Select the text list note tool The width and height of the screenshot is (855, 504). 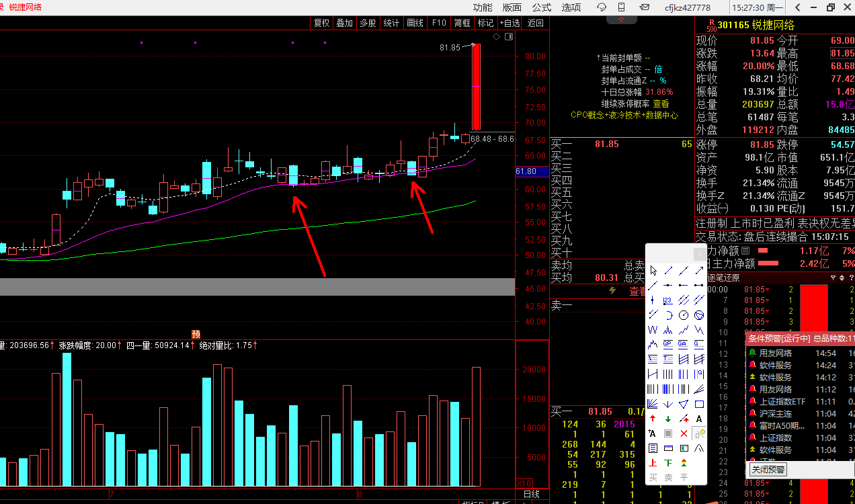tap(653, 448)
